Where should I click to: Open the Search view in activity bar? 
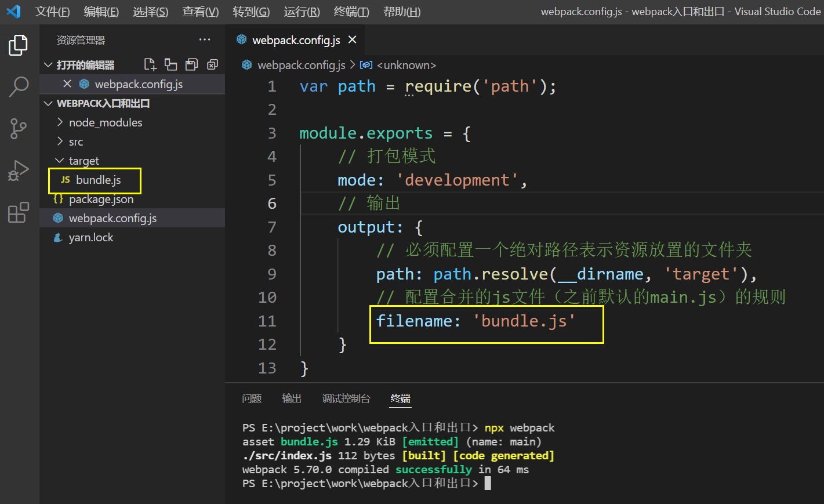coord(19,87)
